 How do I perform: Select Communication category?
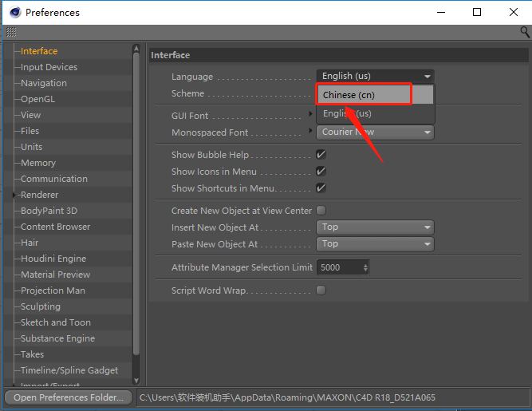54,179
